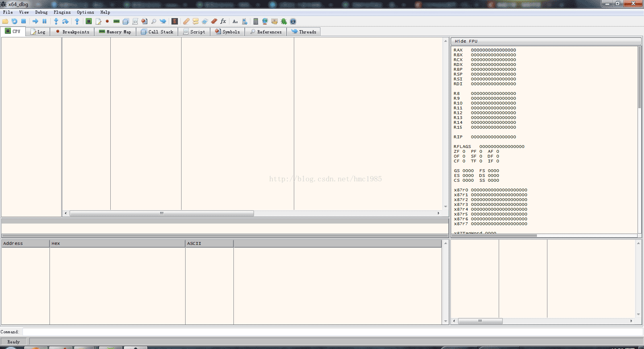The height and width of the screenshot is (349, 644).
Task: Click the CPU chip toolbar icon
Action: (x=89, y=21)
